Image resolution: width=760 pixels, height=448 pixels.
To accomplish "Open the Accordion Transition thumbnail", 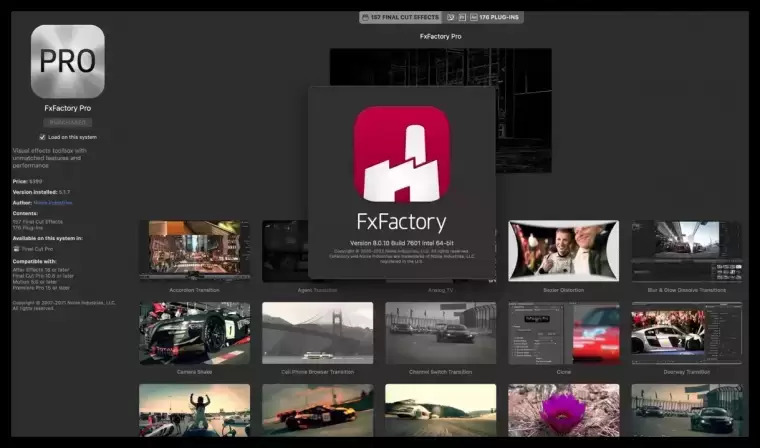I will [194, 251].
